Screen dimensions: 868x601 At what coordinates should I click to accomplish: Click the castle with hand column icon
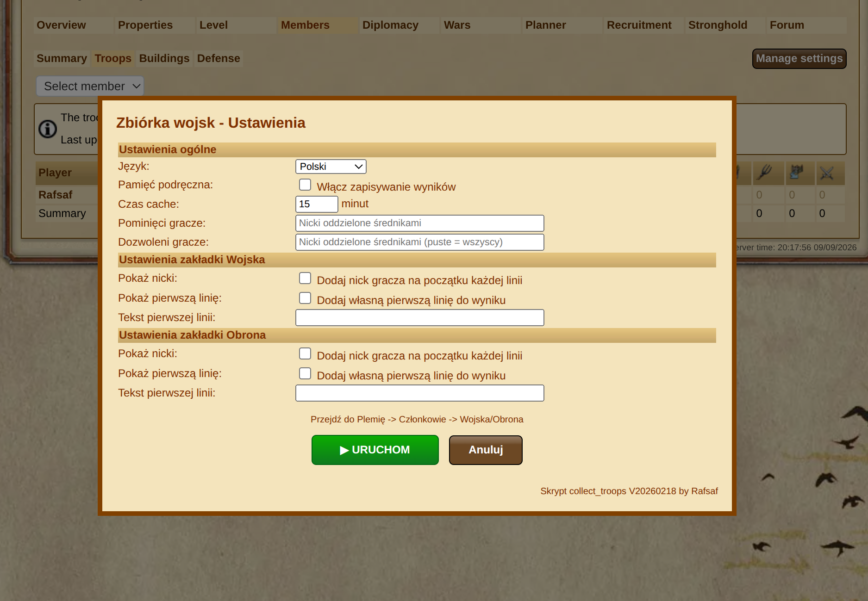click(796, 173)
